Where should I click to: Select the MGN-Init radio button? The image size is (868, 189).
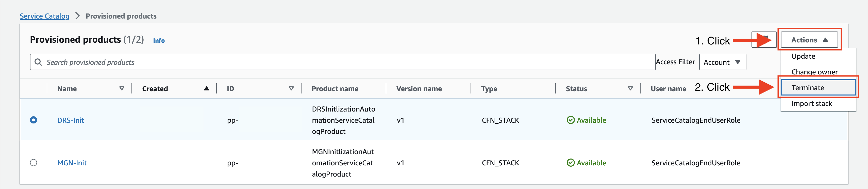[x=33, y=163]
